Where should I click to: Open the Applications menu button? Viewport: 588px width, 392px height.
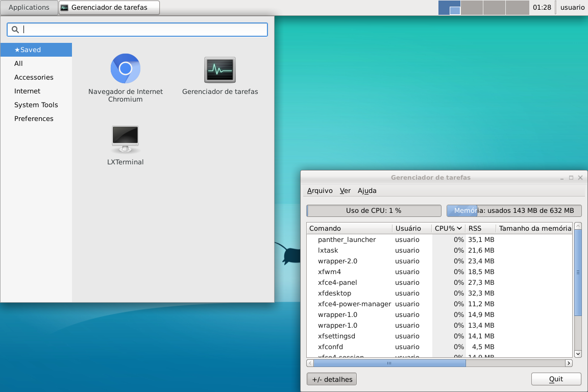(x=29, y=8)
